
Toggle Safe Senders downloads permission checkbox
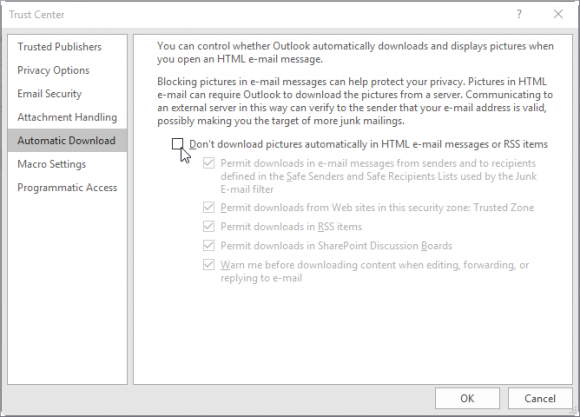click(x=209, y=163)
